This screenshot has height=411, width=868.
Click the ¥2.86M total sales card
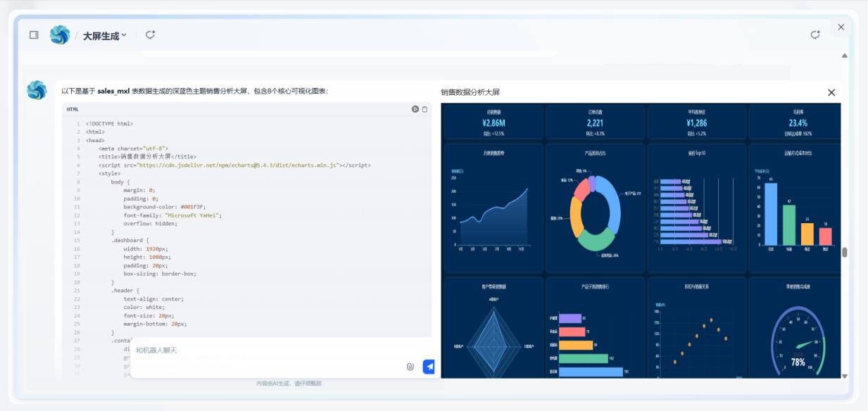click(493, 122)
